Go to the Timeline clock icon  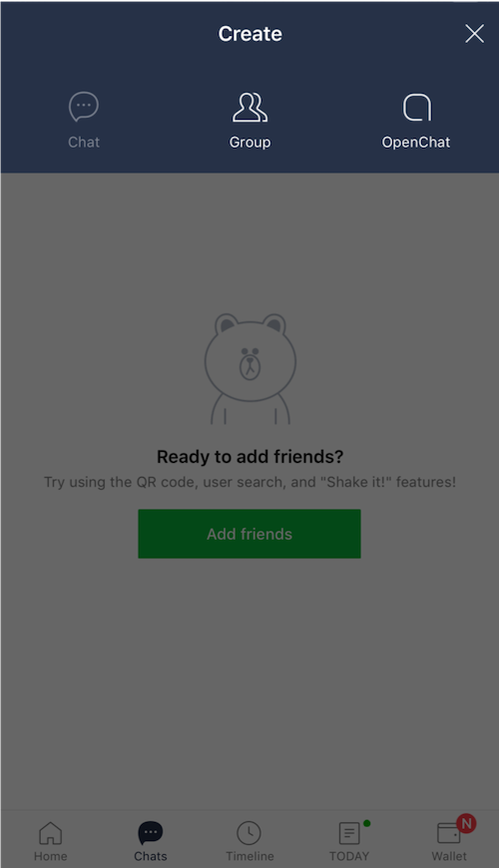[249, 832]
